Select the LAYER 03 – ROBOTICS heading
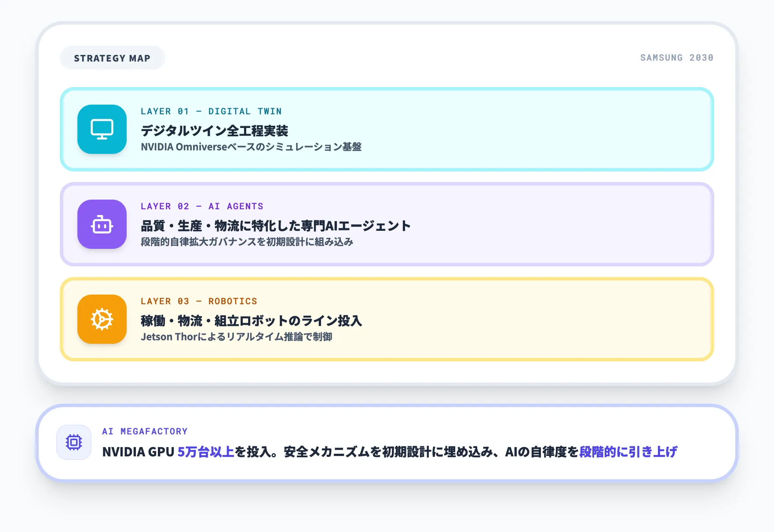 point(199,301)
